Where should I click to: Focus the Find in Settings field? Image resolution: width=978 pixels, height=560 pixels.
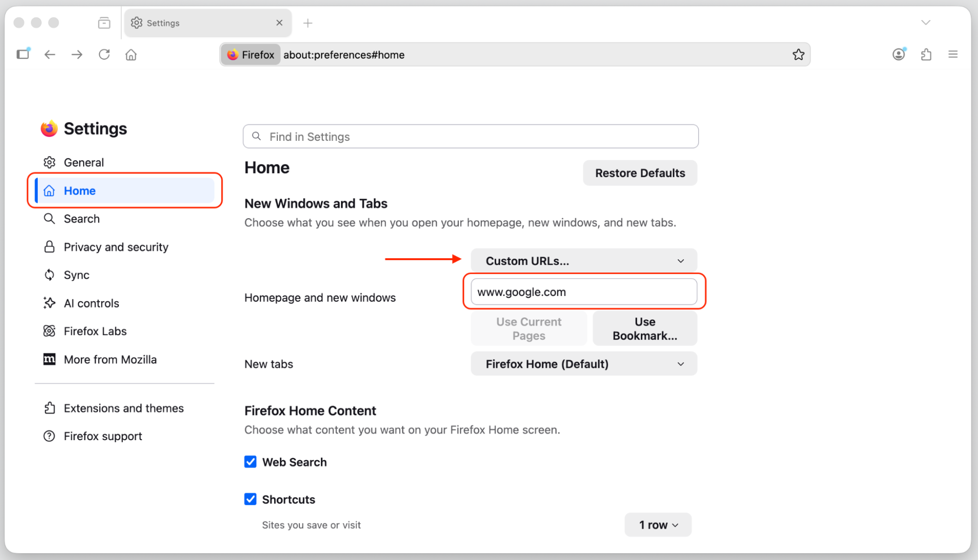point(471,136)
